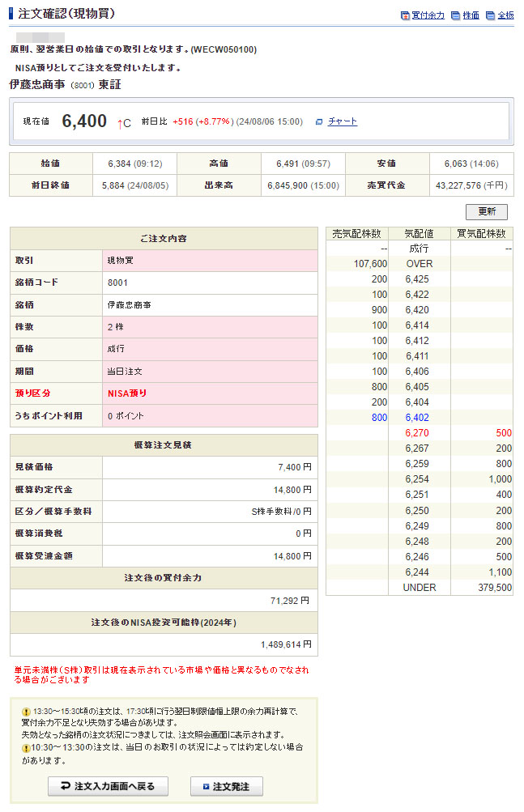Click the OVER row in order book
This screenshot has width=524, height=812.
419,264
